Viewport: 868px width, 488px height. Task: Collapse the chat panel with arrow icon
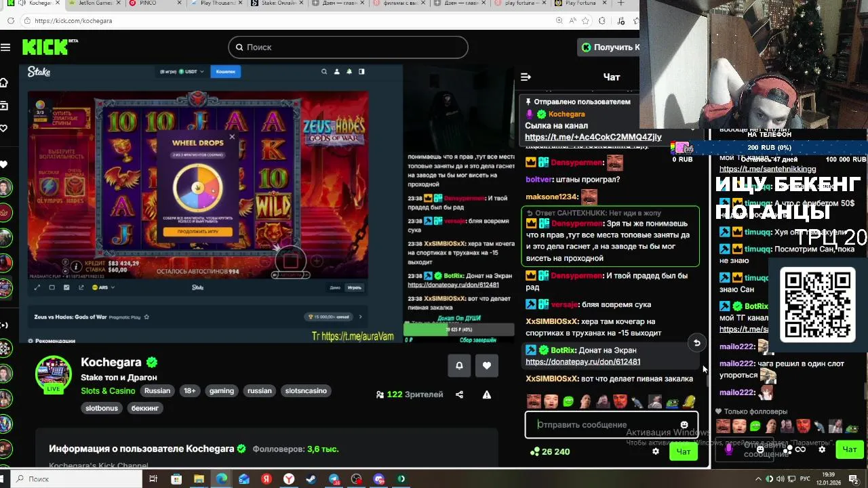point(526,77)
